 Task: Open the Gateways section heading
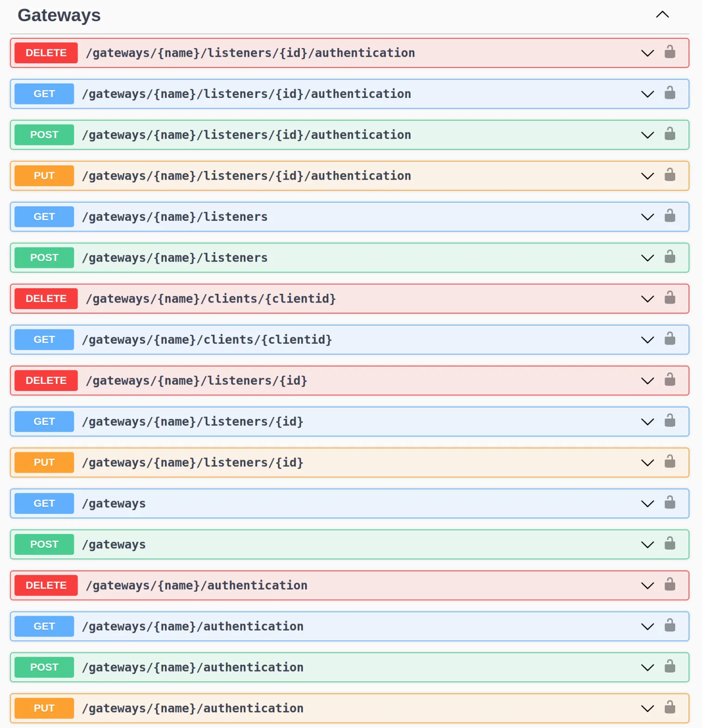coord(59,15)
